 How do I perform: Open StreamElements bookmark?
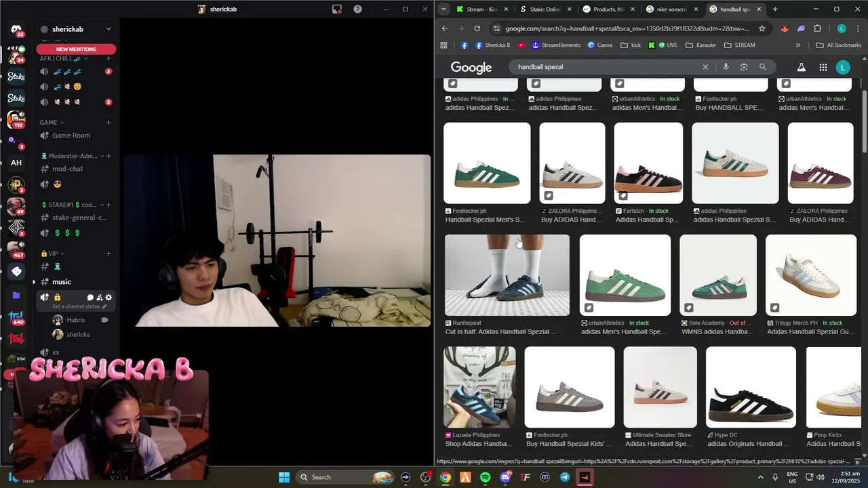[556, 45]
